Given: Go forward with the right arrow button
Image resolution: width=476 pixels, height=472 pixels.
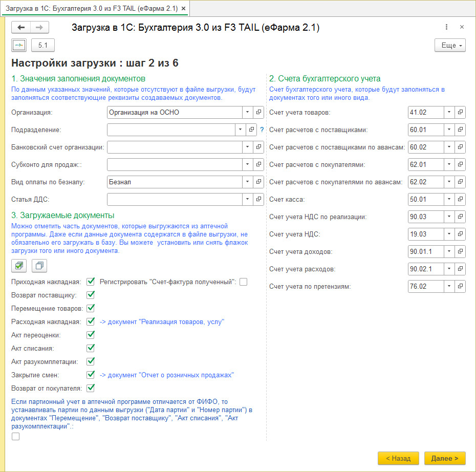Looking at the screenshot, I should coord(39,28).
